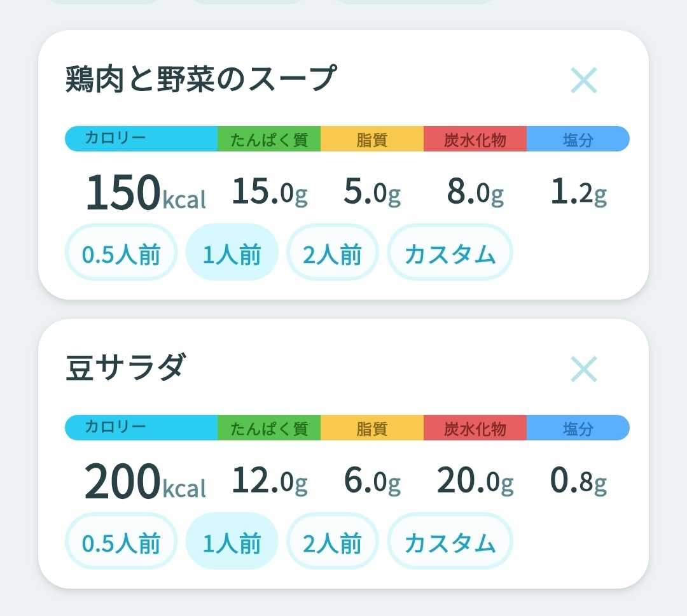
Task: Click the blue 塩分 segment in 豆サラダ card
Action: point(578,428)
